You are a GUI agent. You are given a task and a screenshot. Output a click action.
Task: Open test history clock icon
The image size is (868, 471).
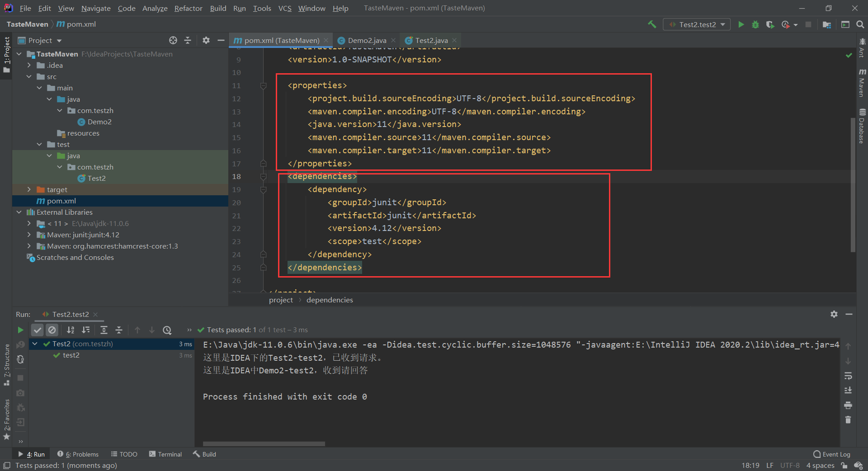click(x=167, y=330)
